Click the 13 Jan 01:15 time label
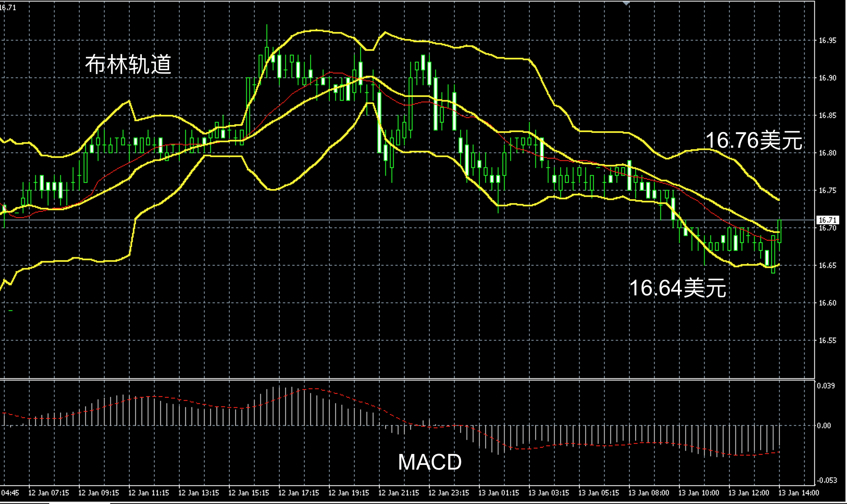Viewport: 847px width, 504px height. (499, 493)
